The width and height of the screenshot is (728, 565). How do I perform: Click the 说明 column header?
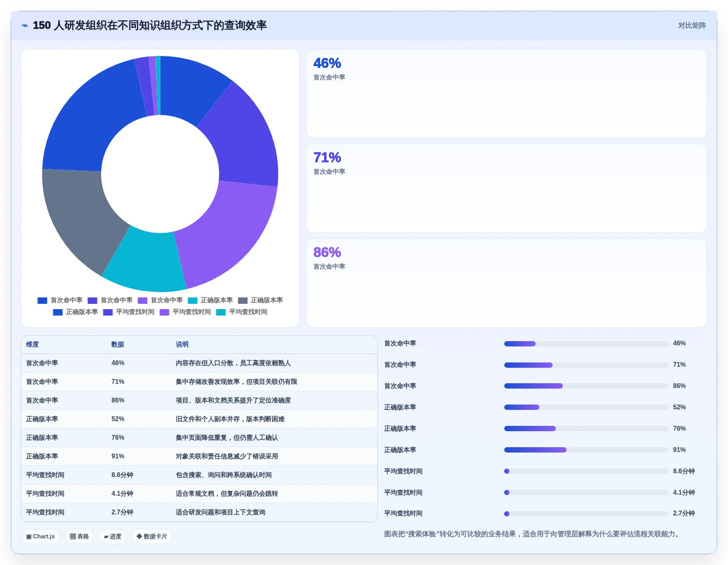pos(182,344)
